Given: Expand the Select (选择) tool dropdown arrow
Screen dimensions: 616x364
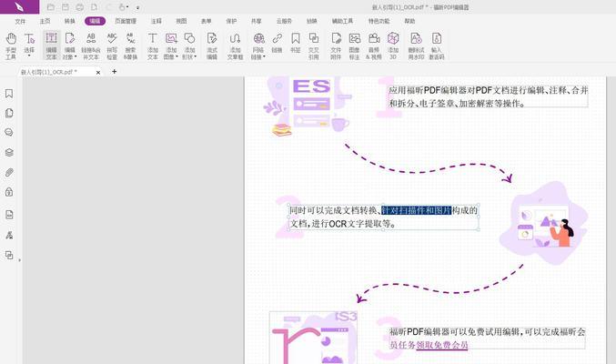Looking at the screenshot, I should click(29, 56).
